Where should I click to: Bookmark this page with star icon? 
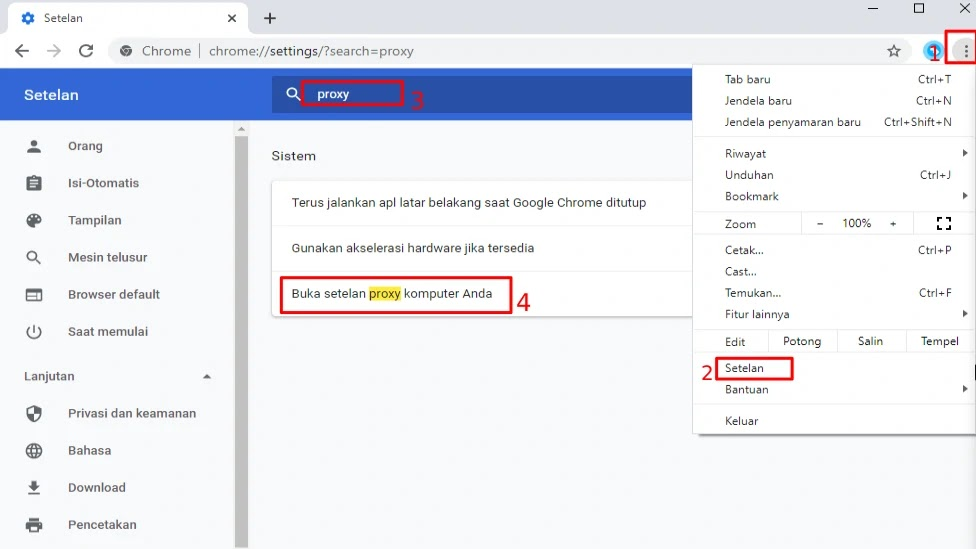tap(894, 51)
